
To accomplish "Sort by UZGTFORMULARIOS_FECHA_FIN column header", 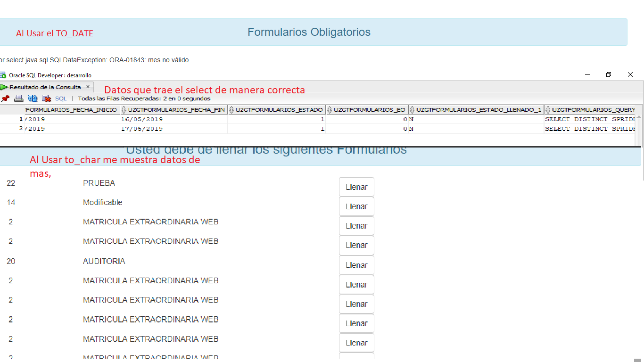I will [173, 110].
